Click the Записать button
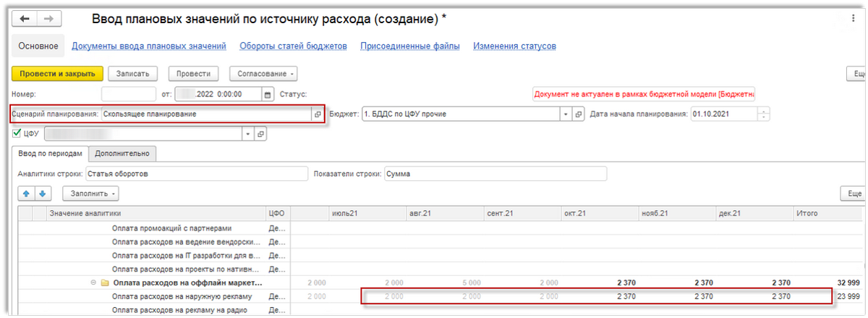This screenshot has width=868, height=318. point(133,73)
